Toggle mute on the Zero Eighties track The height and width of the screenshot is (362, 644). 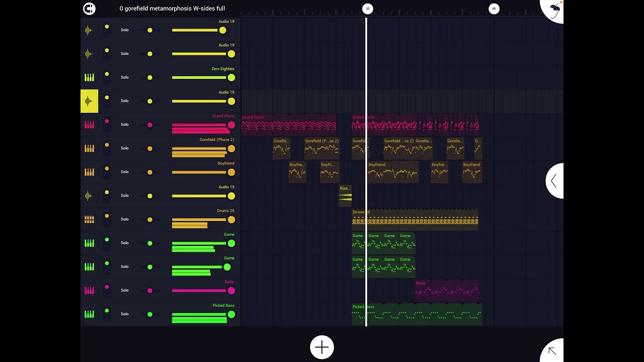107,77
